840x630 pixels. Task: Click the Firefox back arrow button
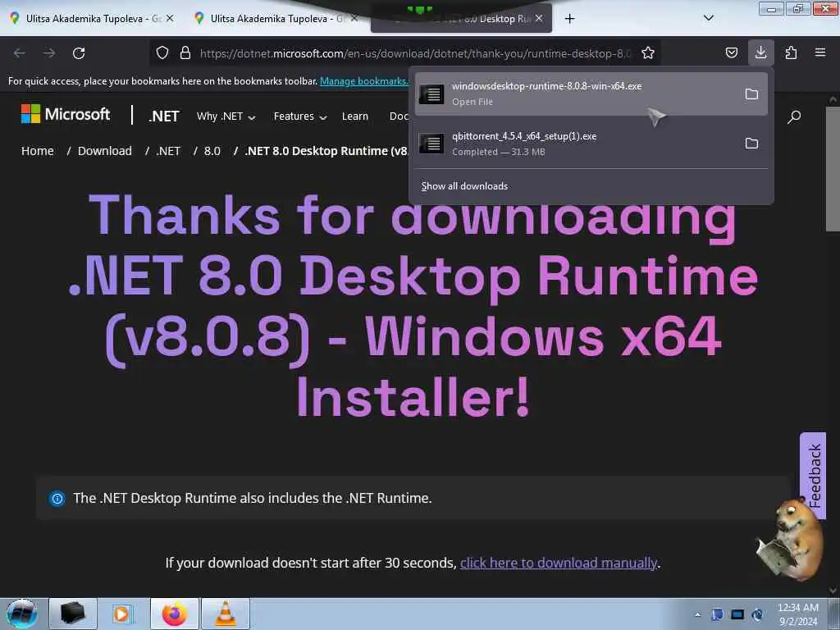tap(20, 53)
